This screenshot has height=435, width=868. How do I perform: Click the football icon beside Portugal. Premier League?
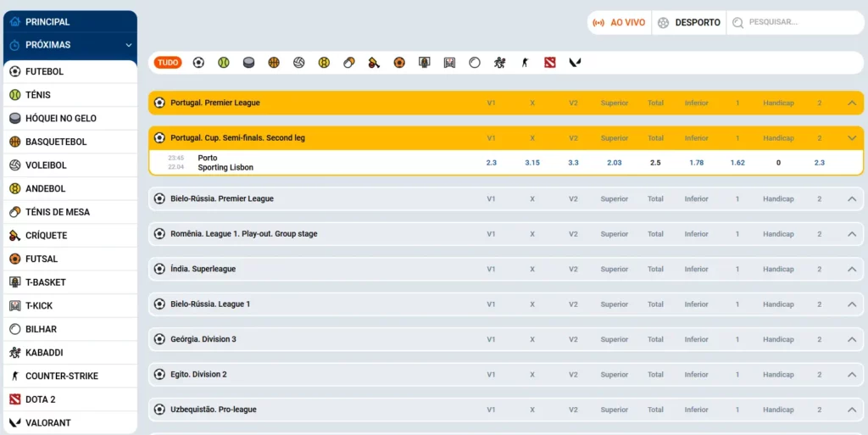[159, 103]
